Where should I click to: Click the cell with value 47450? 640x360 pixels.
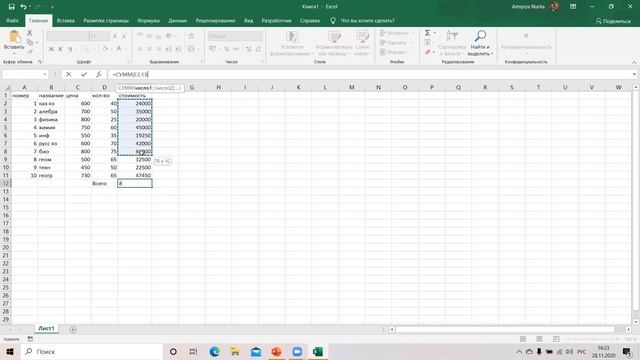click(x=134, y=176)
